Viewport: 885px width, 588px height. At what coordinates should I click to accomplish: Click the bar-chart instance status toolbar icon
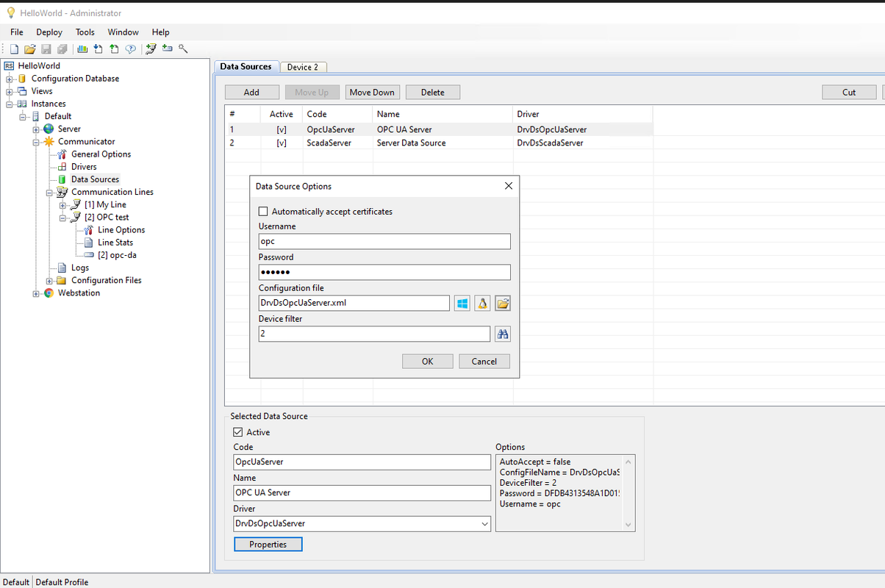click(82, 49)
